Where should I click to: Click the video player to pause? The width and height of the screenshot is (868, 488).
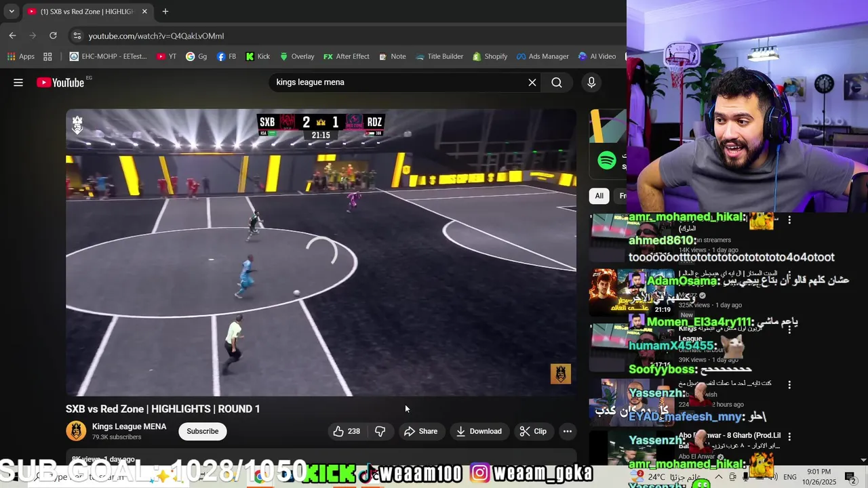coord(321,252)
